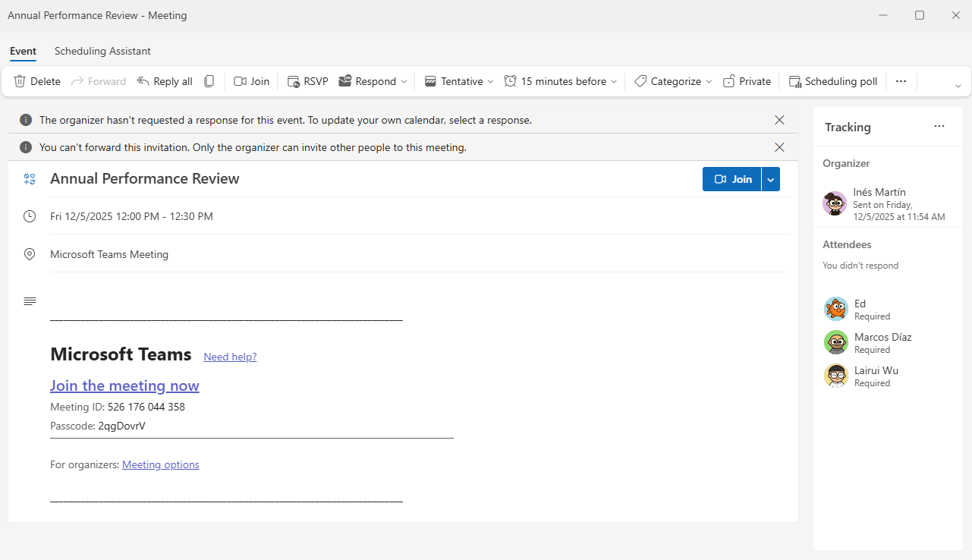972x560 pixels.
Task: Expand the Respond dropdown
Action: [404, 81]
